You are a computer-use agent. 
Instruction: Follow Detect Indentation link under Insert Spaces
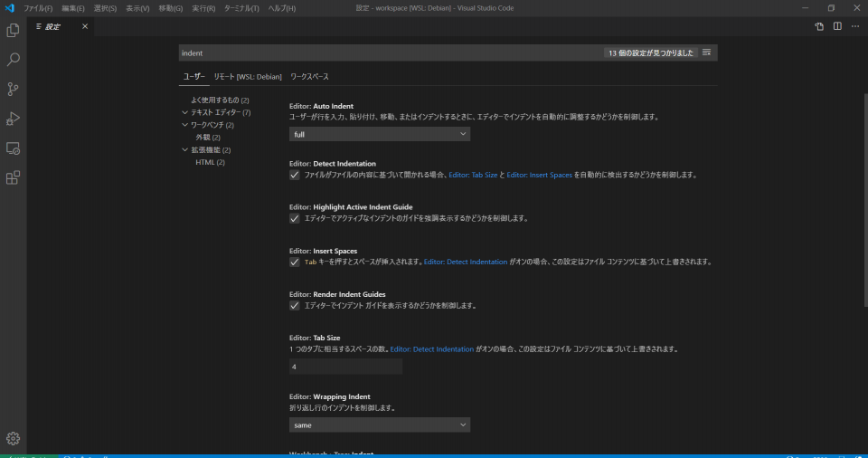tap(466, 262)
